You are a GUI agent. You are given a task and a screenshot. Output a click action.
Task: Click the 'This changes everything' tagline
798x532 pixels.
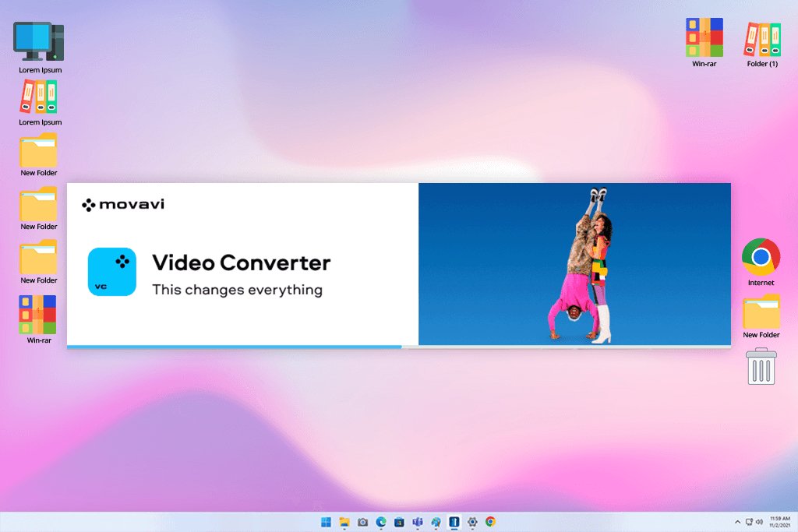click(237, 290)
